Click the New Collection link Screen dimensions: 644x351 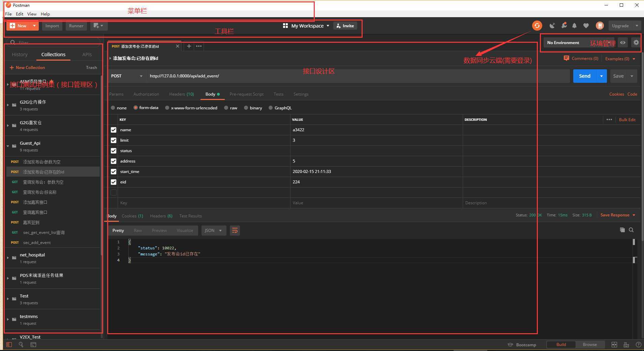point(27,68)
